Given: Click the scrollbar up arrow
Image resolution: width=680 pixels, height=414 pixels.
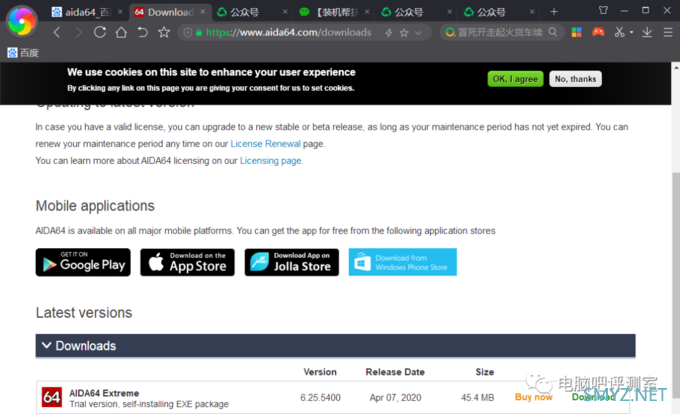Looking at the screenshot, I should tap(676, 68).
